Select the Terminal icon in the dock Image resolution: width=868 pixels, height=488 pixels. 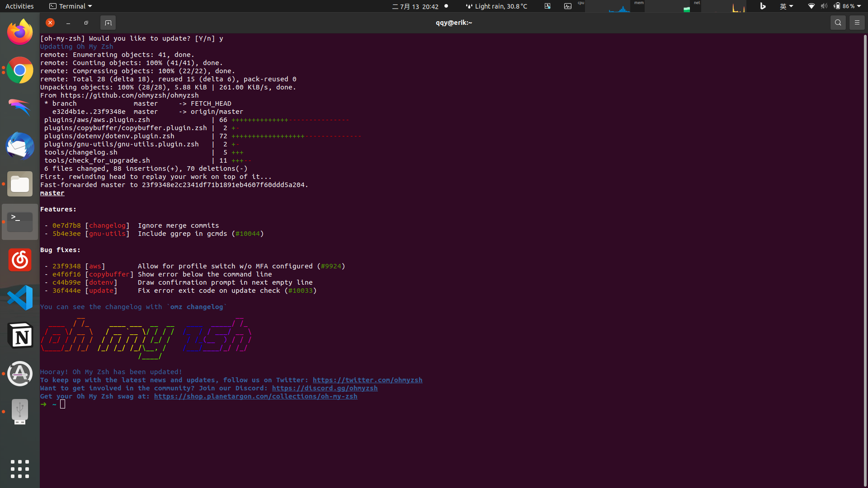coord(20,222)
